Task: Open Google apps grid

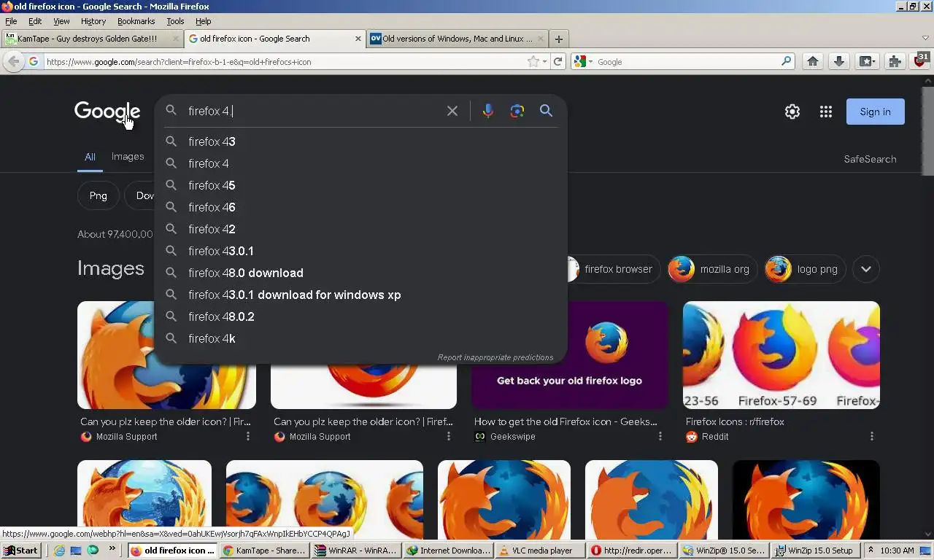Action: click(826, 112)
